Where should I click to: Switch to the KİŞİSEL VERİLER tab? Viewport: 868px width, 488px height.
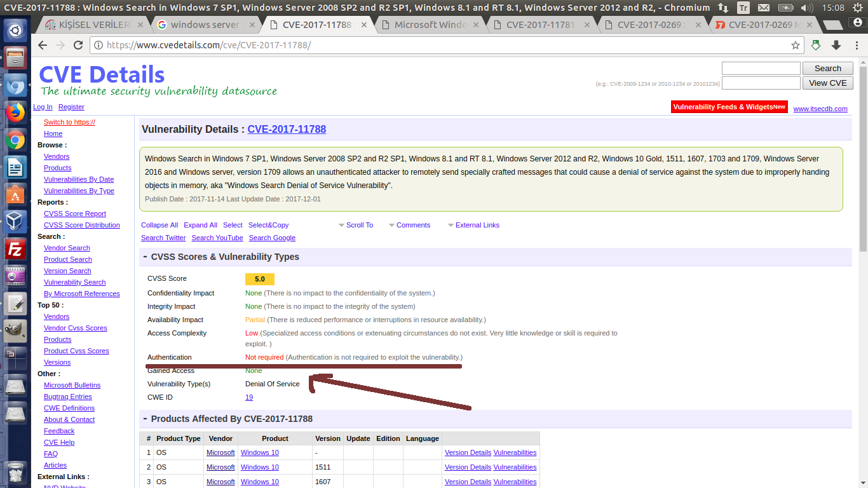[94, 25]
